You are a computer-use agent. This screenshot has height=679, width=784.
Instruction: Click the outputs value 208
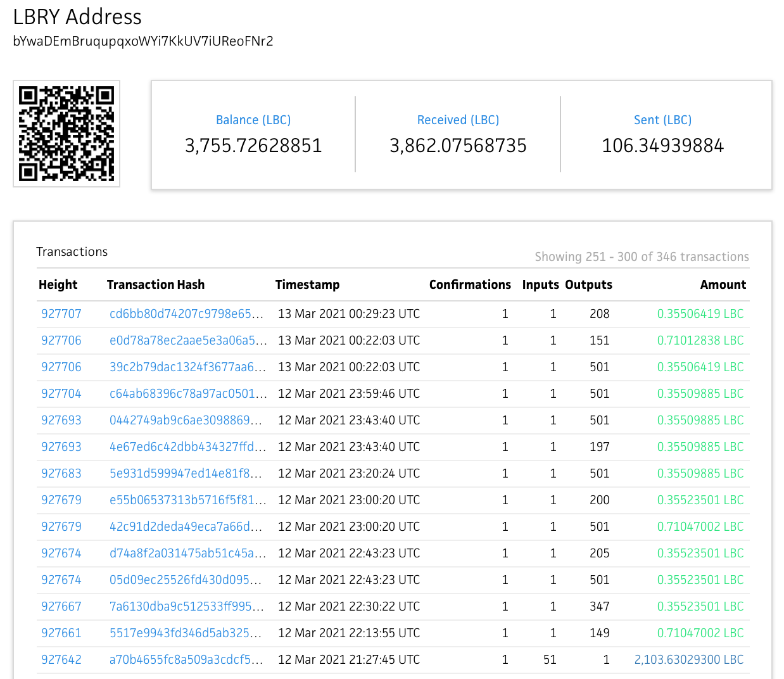600,314
